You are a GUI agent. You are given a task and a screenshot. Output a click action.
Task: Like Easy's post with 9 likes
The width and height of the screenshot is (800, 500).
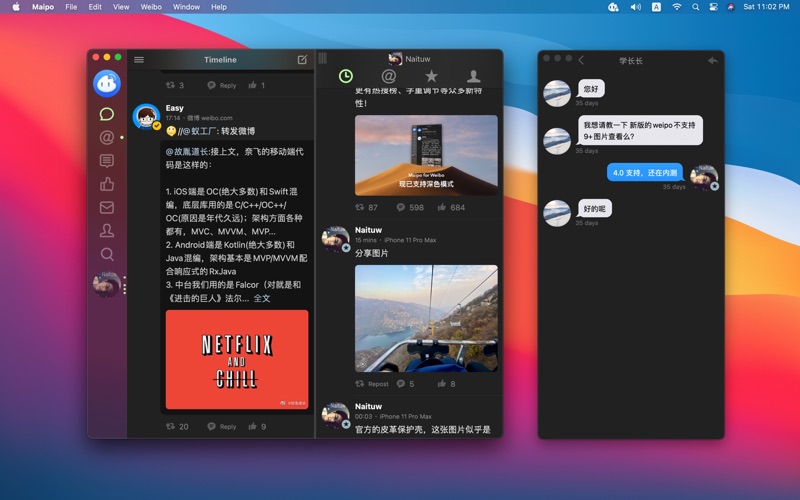(252, 426)
